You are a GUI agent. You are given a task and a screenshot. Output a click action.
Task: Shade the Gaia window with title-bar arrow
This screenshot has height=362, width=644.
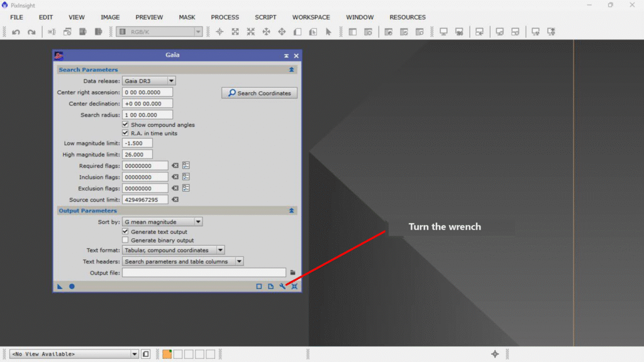[x=286, y=55]
